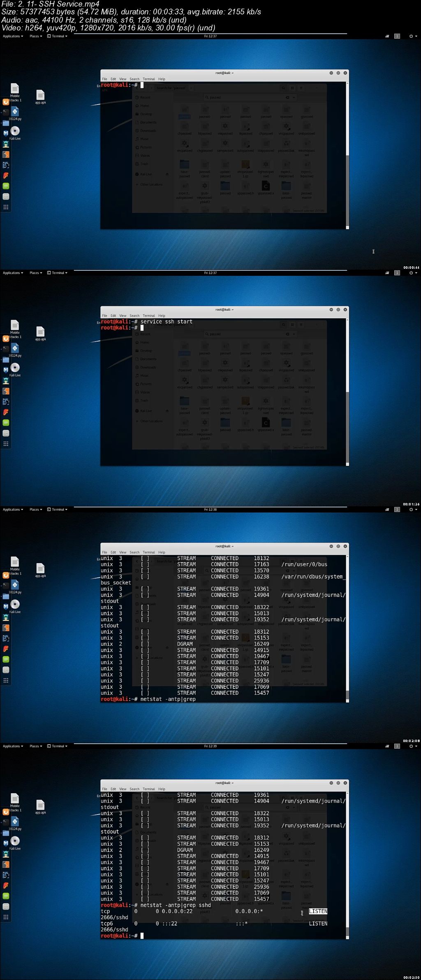Click the root@kali prompt in frame 00:00:44 terminal

tap(119, 85)
